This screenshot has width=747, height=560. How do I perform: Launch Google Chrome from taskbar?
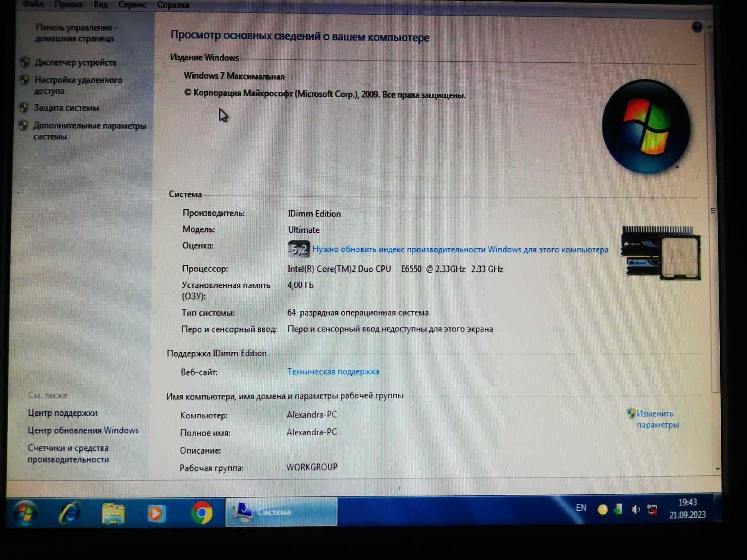pos(201,513)
